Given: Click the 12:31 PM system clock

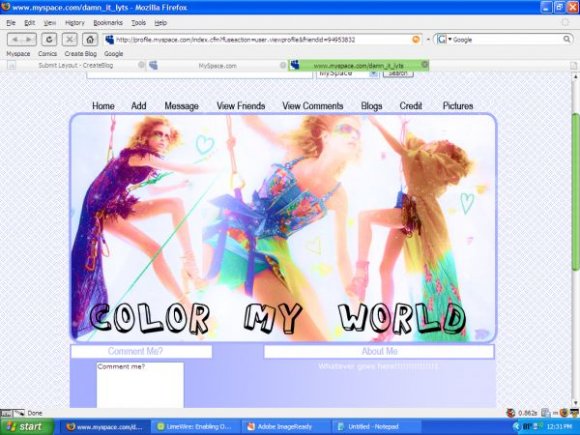Looking at the screenshot, I should pyautogui.click(x=559, y=427).
